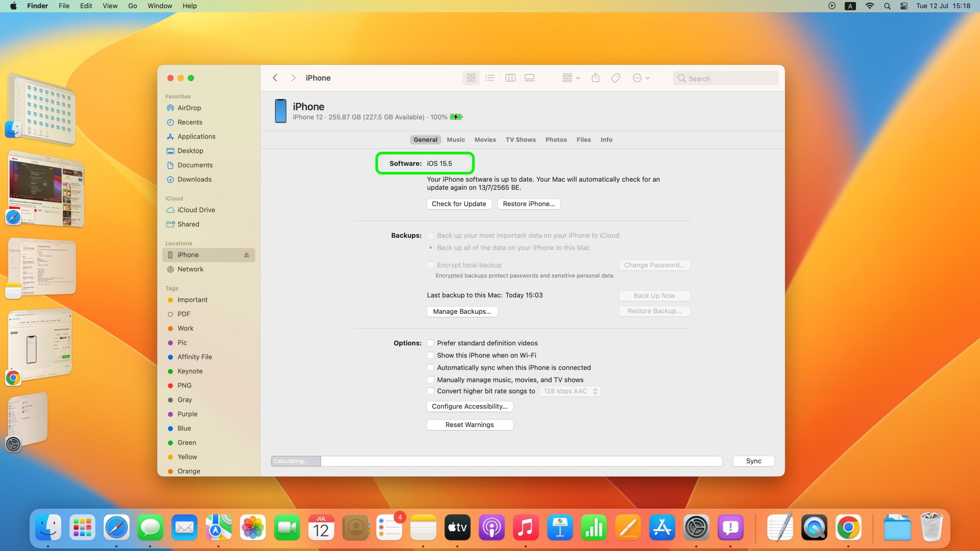Enable Prefer standard definition videos
Image resolution: width=980 pixels, height=551 pixels.
click(x=431, y=343)
